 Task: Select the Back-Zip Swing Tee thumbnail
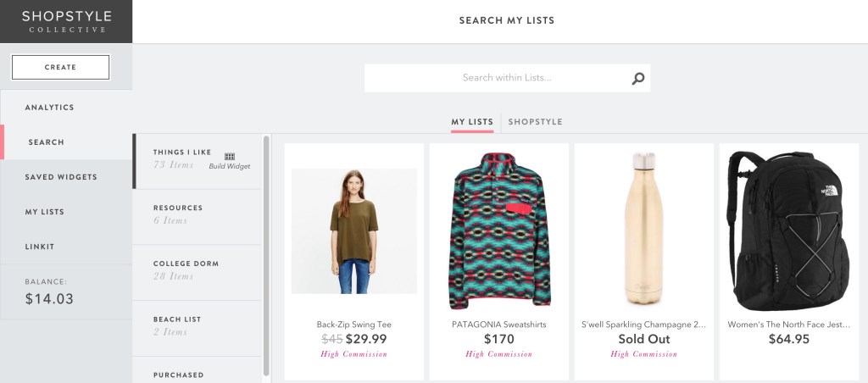coord(354,231)
